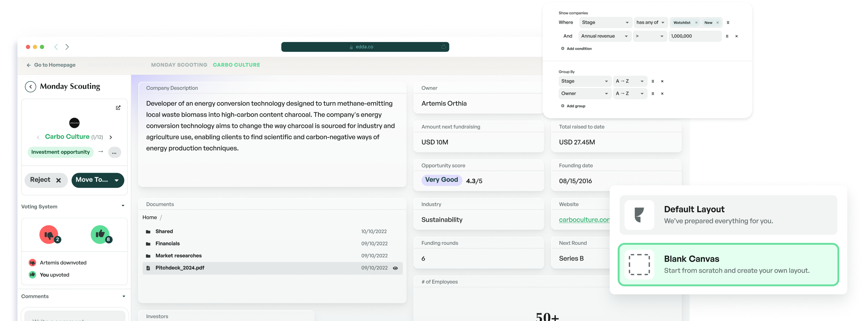This screenshot has width=868, height=321.
Task: Open the three-dot stage options button
Action: click(x=114, y=152)
